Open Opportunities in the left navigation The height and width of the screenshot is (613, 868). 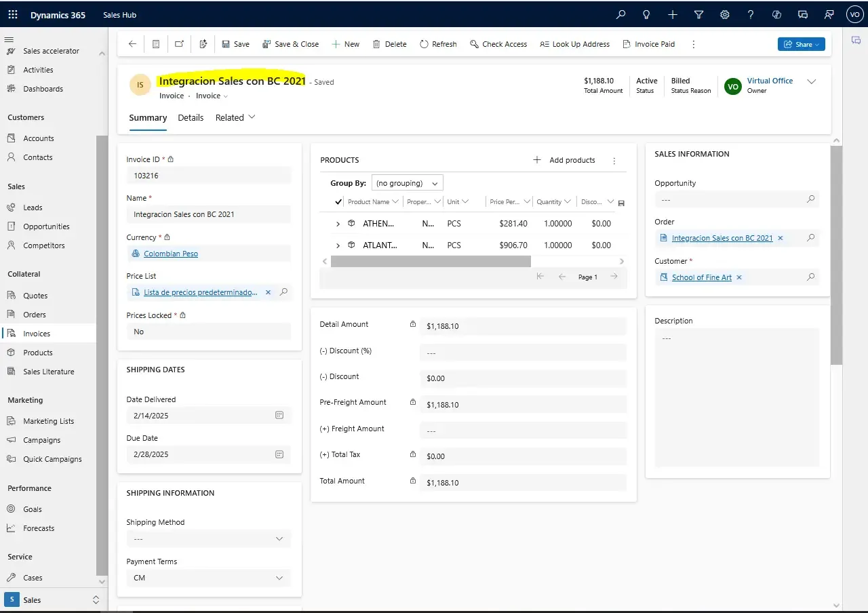46,226
